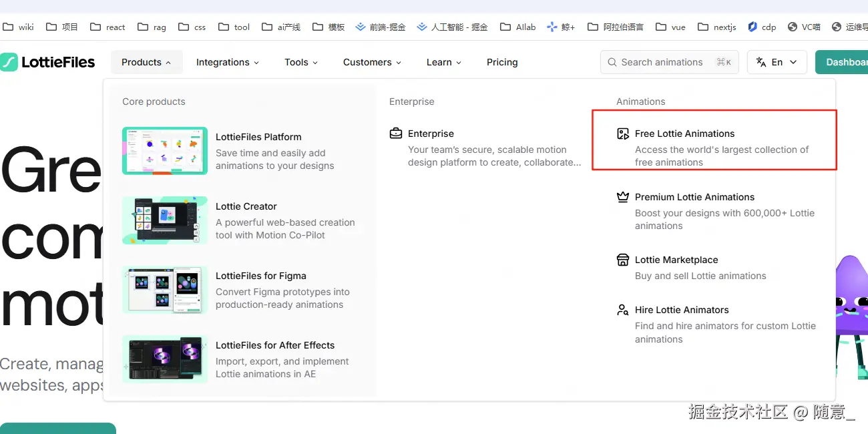
Task: Click the Lottie Marketplace store icon
Action: click(623, 260)
